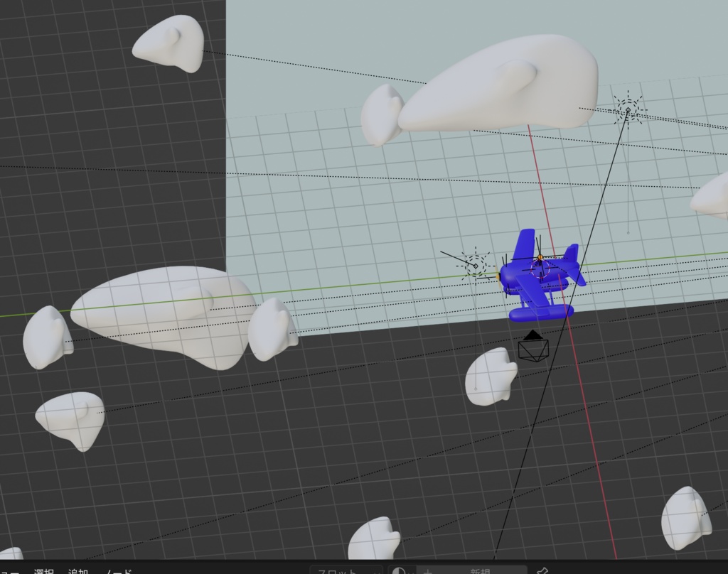Select the cloud in the bottom-right corner
The width and height of the screenshot is (728, 574).
686,519
